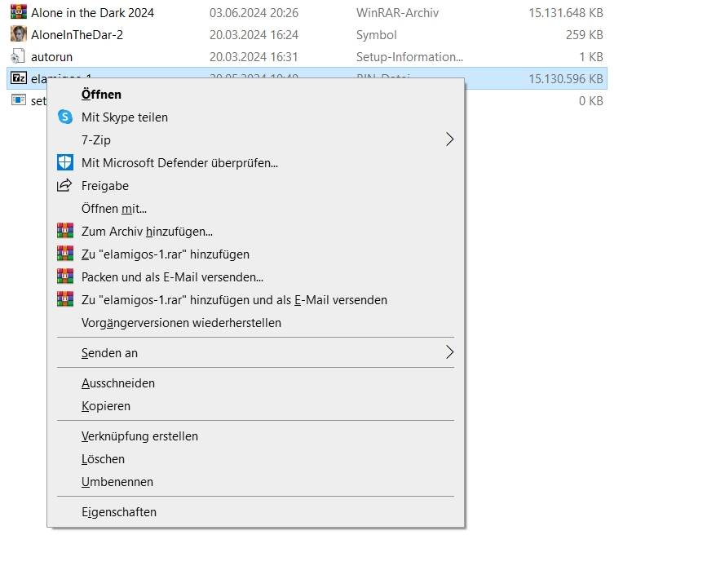Click the Freigabe share icon

tap(64, 185)
